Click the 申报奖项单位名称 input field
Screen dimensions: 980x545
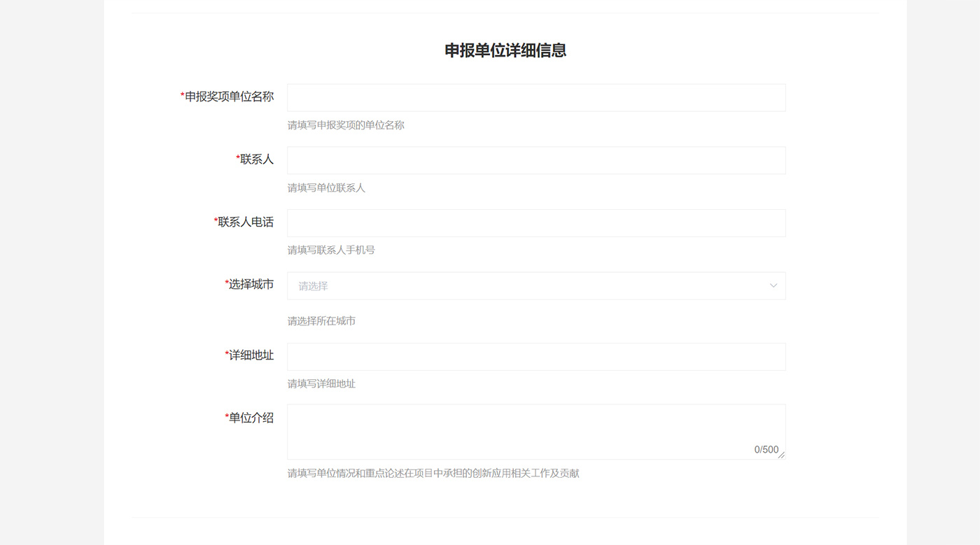tap(535, 98)
